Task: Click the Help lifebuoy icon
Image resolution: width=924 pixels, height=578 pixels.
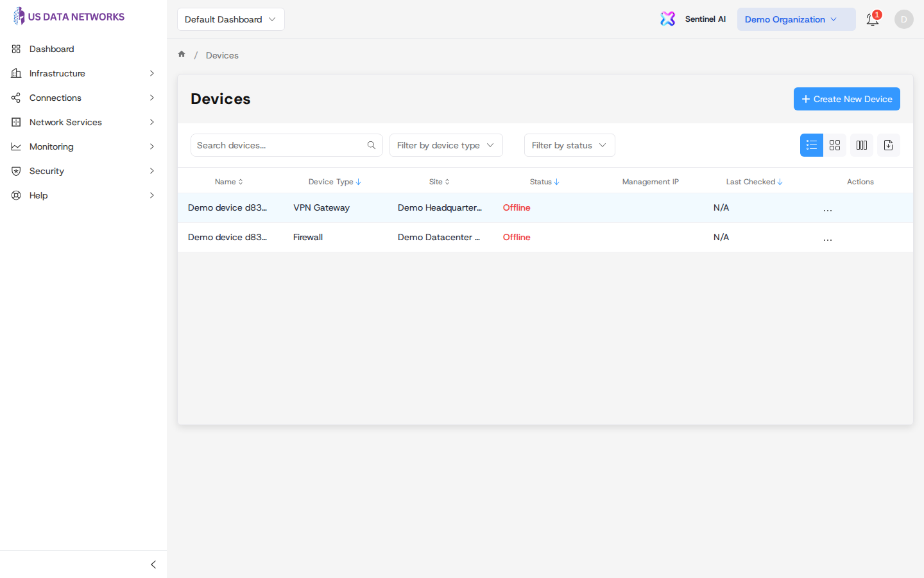Action: pos(16,195)
